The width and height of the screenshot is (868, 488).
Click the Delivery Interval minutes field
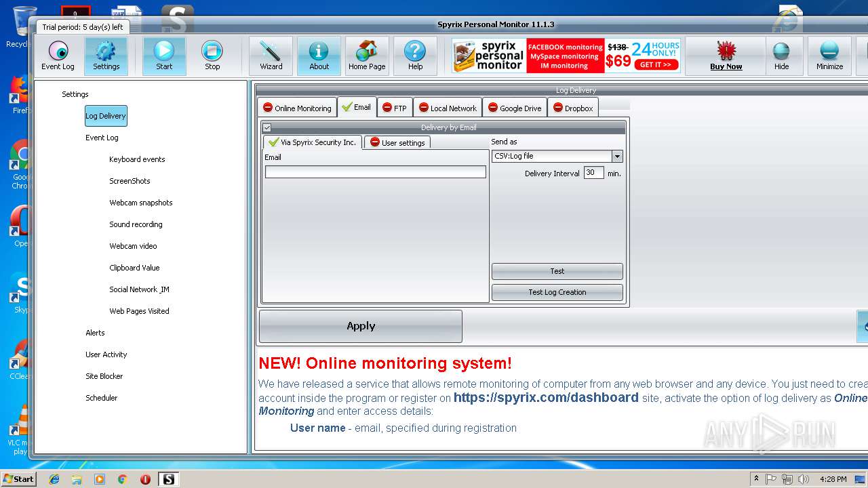593,173
